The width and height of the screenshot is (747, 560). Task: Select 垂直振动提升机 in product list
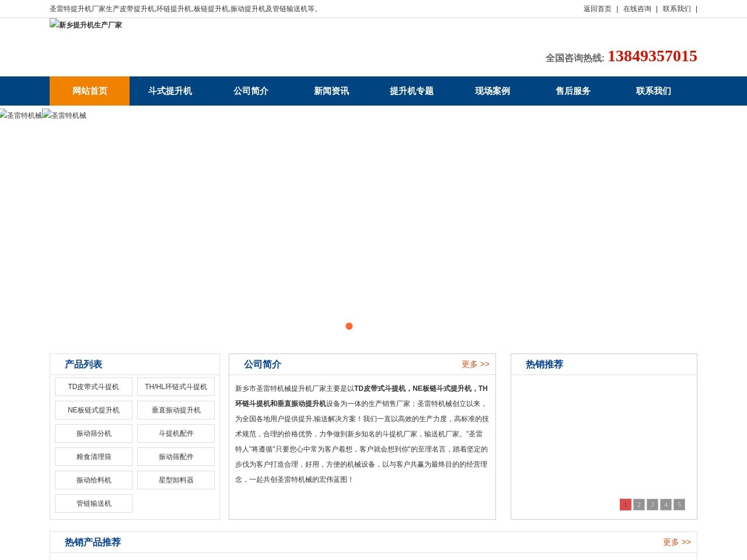click(176, 410)
